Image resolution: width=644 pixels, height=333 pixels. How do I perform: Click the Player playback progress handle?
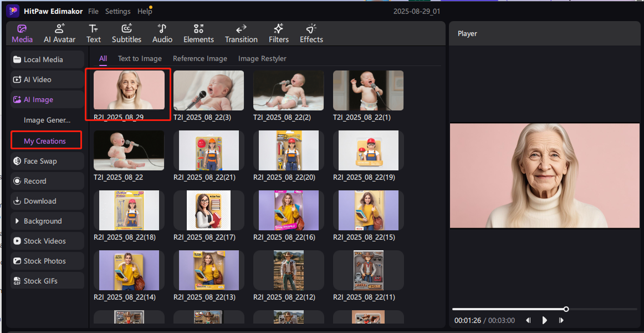click(x=566, y=309)
